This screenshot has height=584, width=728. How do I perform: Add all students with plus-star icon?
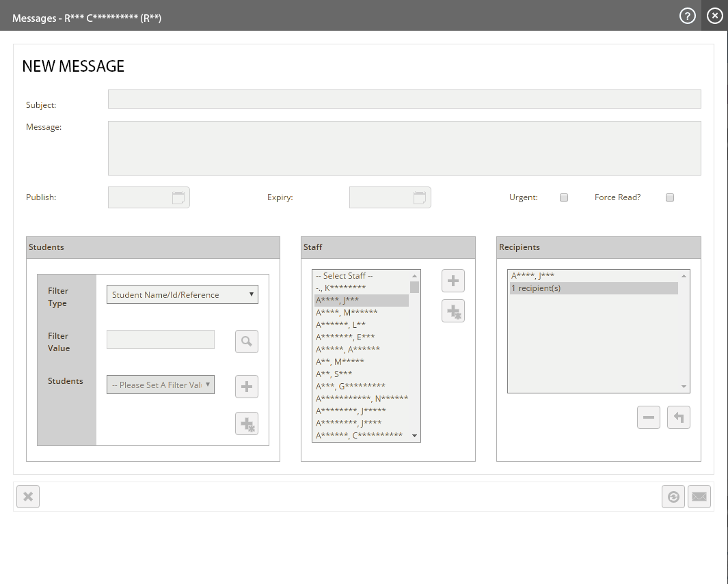(x=247, y=423)
